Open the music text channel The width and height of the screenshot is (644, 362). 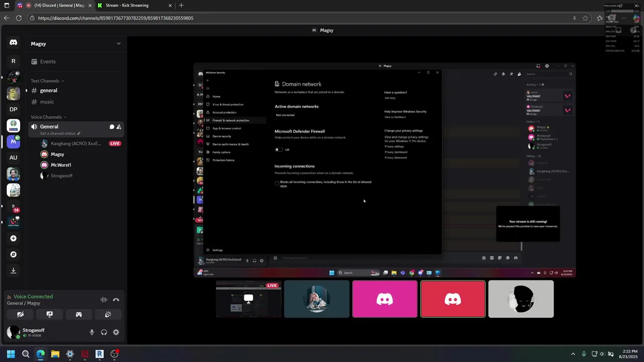tap(75, 102)
